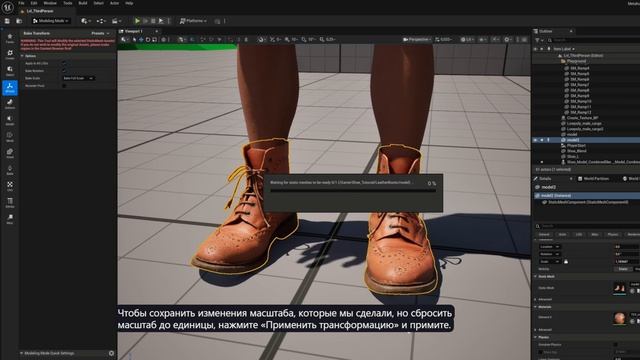The width and height of the screenshot is (640, 360).
Task: Open the Platforms dropdown
Action: point(193,21)
